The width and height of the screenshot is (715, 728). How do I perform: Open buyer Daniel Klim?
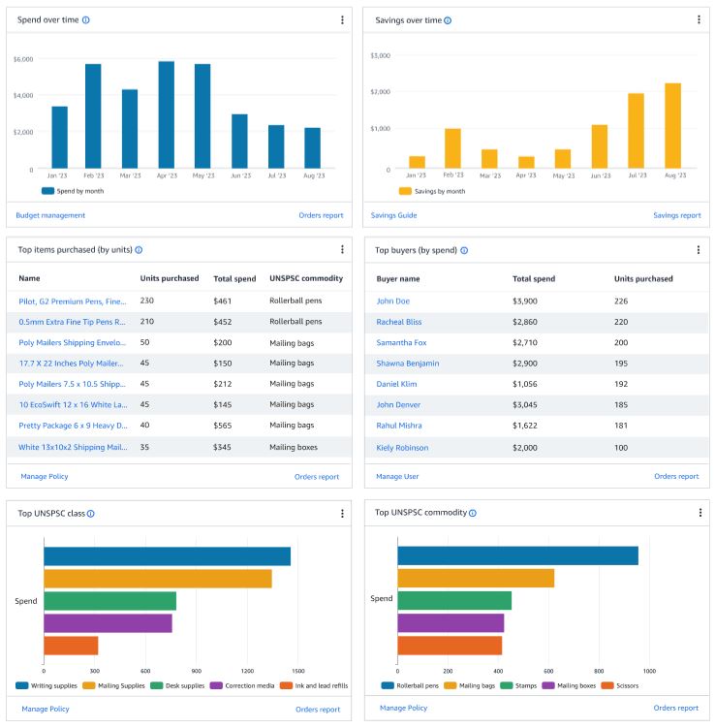(x=396, y=384)
